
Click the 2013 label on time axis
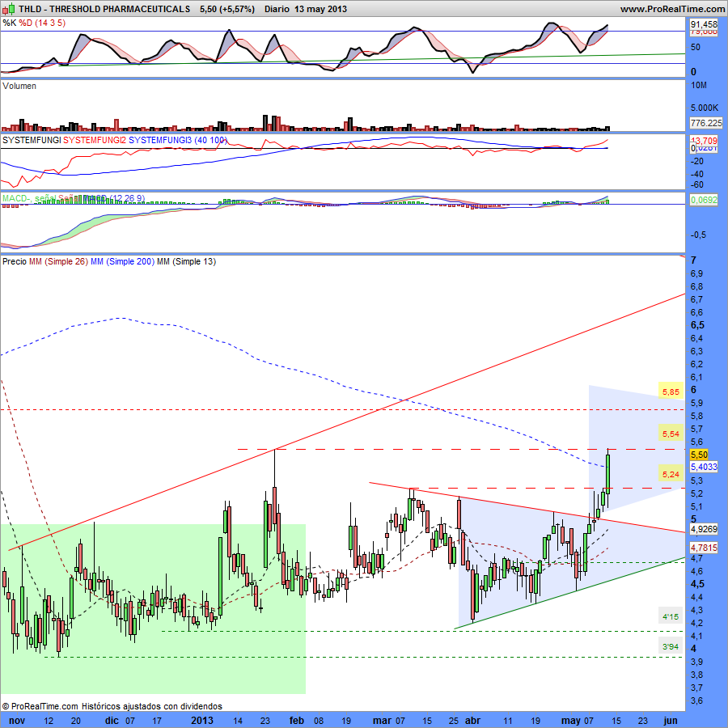pyautogui.click(x=202, y=721)
